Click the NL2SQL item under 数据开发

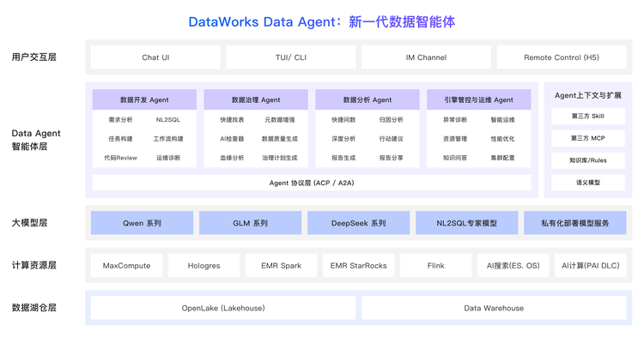click(168, 120)
